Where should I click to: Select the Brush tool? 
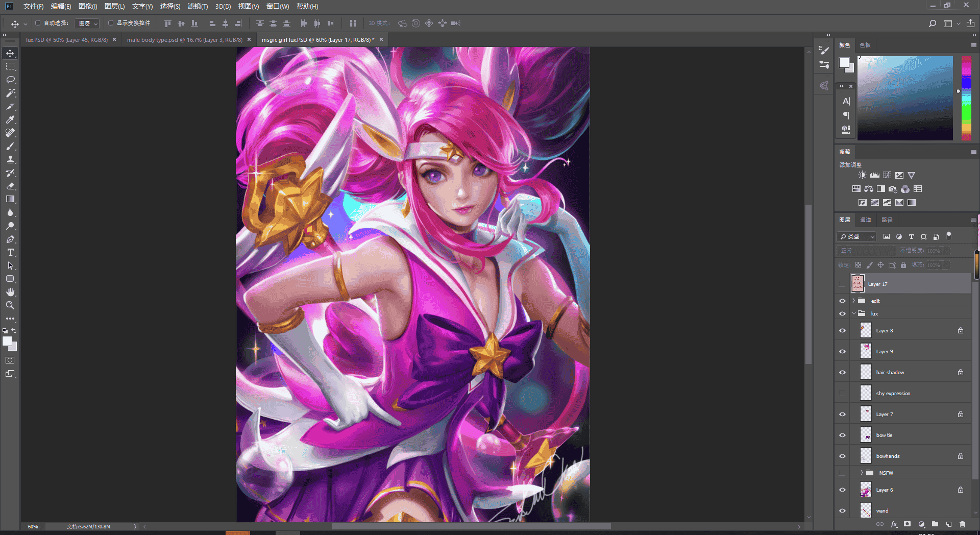[10, 146]
